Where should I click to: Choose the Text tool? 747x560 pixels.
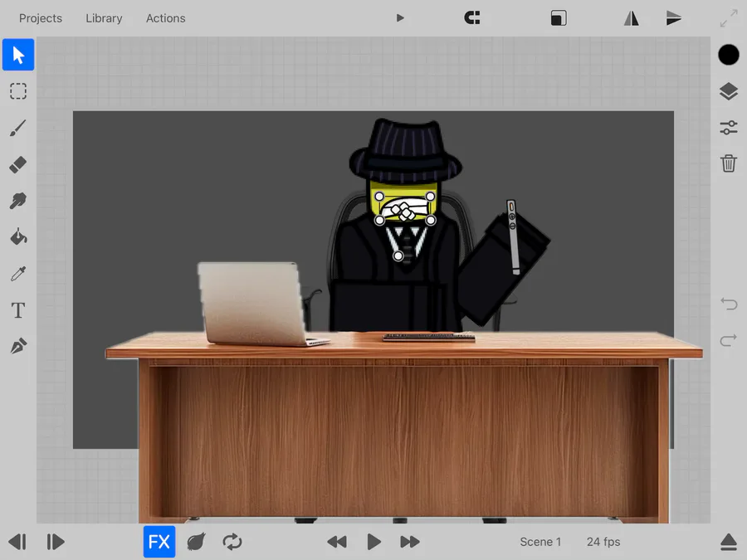(18, 310)
